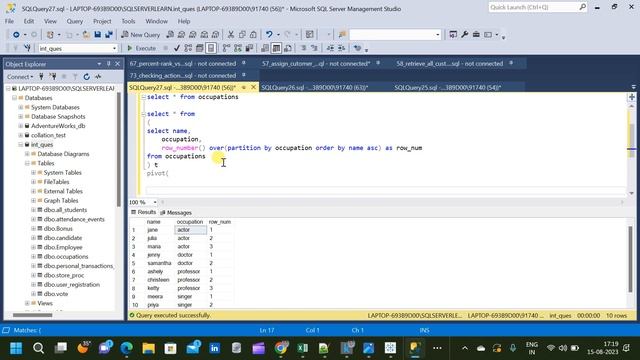Toggle Results to Grid icon

276,48
